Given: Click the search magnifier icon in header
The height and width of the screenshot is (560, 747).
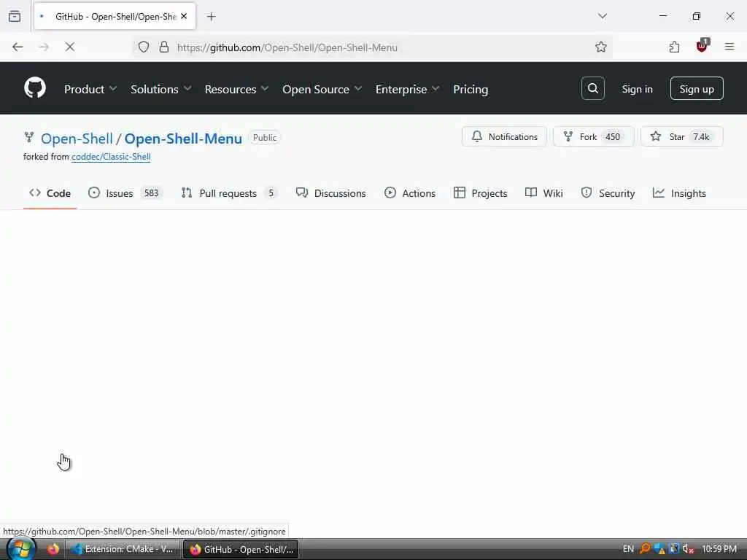Looking at the screenshot, I should (592, 88).
